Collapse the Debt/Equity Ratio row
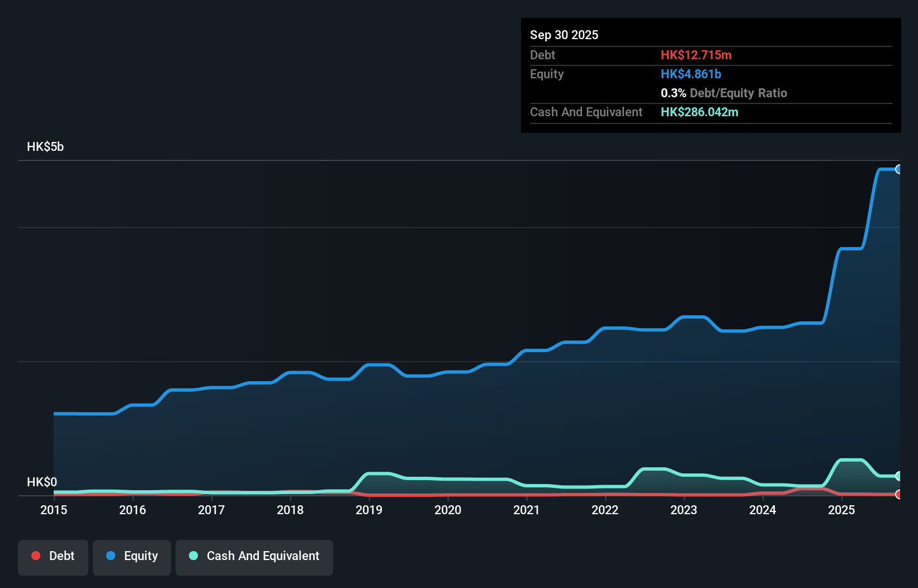The width and height of the screenshot is (918, 588). click(723, 93)
